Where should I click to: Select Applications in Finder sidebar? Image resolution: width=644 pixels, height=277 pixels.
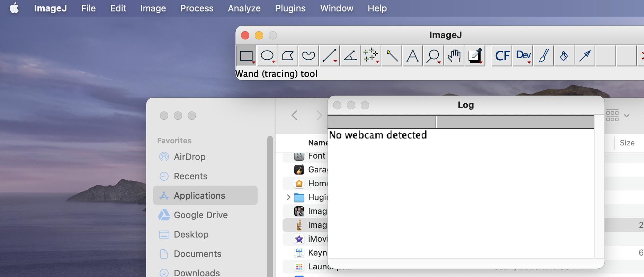(x=205, y=195)
